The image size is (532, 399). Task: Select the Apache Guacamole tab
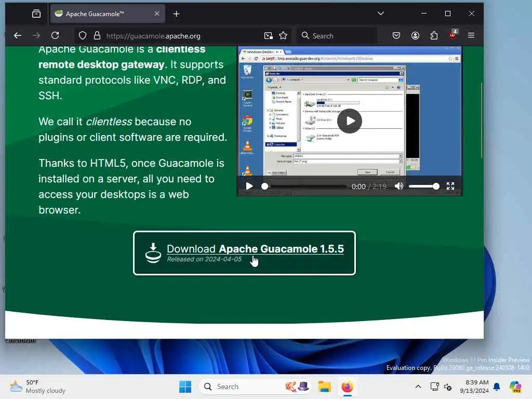[107, 14]
